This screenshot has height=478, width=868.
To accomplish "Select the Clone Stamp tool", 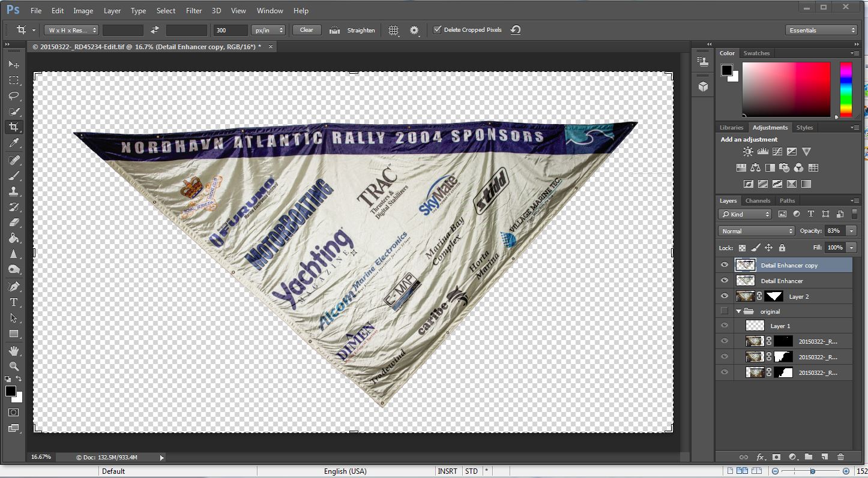I will (13, 191).
